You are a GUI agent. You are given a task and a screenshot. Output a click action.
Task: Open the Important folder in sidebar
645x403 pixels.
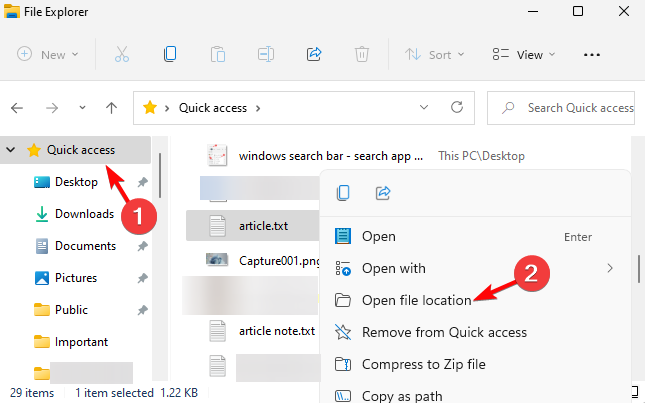point(81,342)
